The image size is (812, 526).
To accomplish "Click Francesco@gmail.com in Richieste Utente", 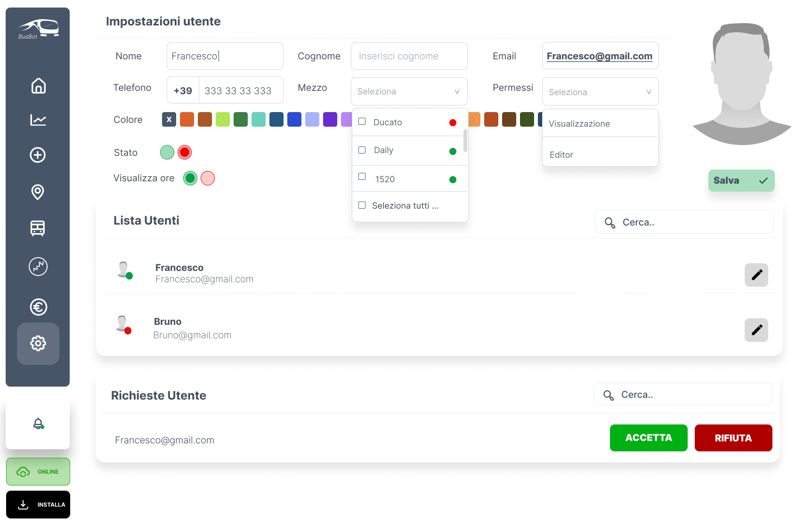I will [x=164, y=440].
